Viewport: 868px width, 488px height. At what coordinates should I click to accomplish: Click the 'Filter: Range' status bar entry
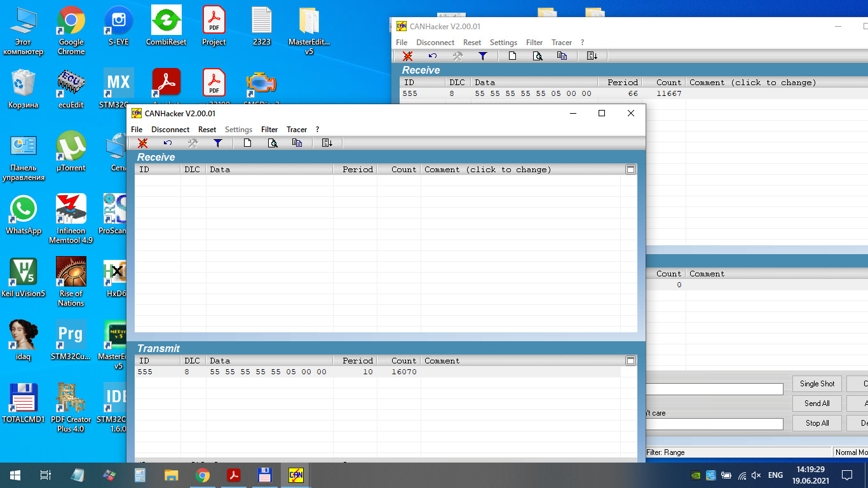pos(665,452)
